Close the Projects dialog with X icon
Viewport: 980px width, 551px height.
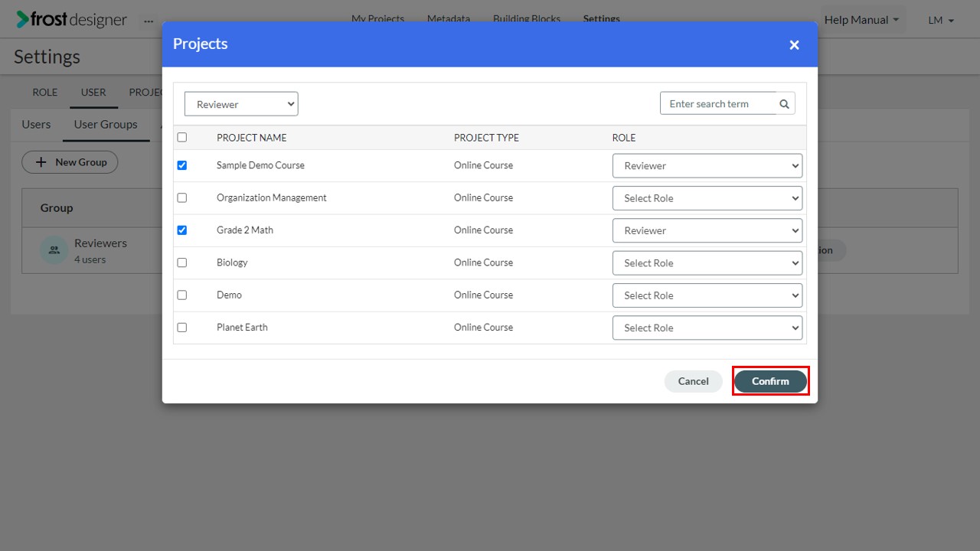[x=794, y=45]
